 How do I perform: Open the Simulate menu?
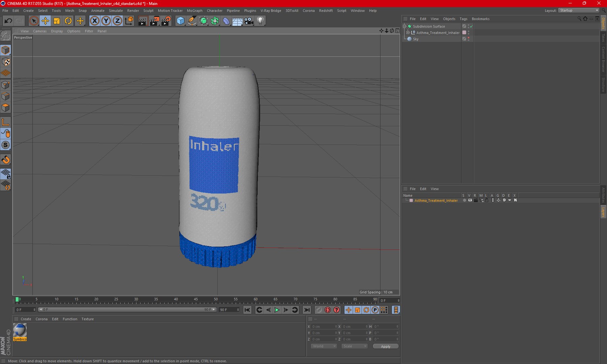[x=116, y=10]
